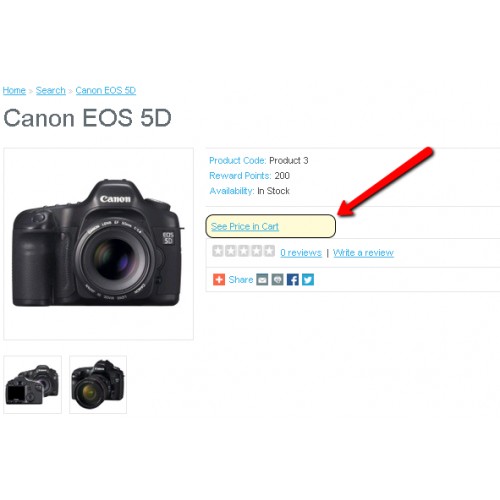Click the See Price in Cart link

245,227
